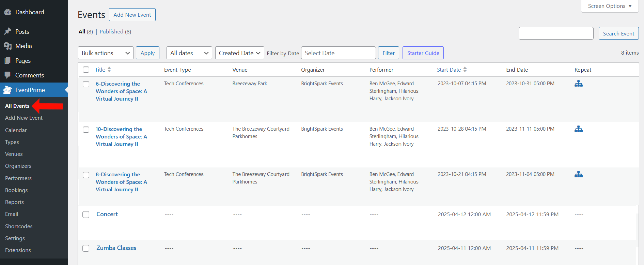
Task: Check the 8-Discovering event row checkbox
Action: (86, 175)
